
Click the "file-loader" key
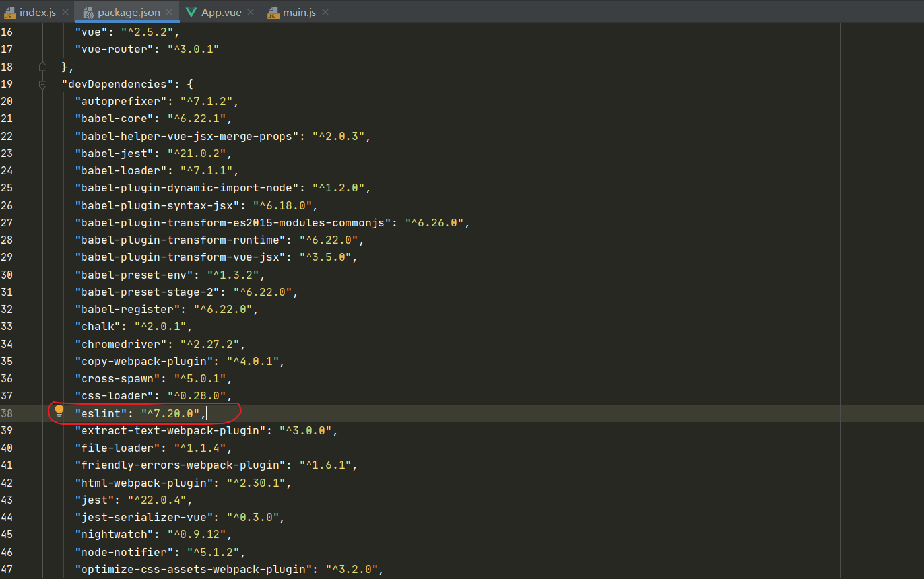(117, 448)
